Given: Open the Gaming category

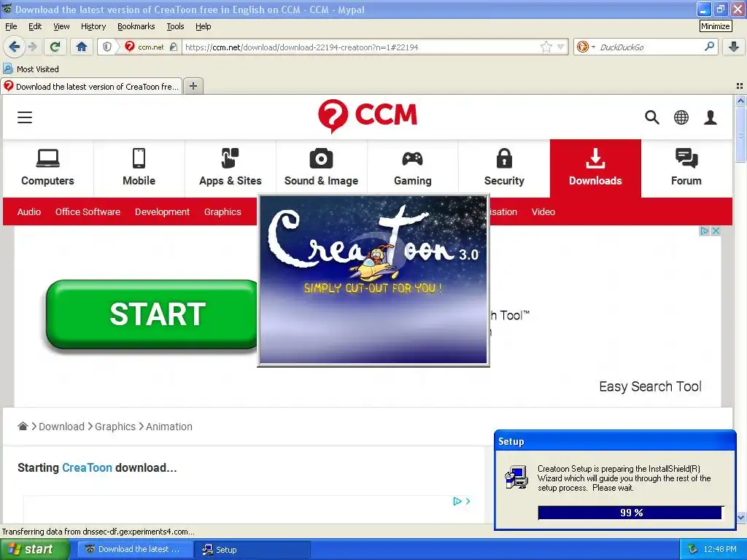Looking at the screenshot, I should (x=413, y=168).
